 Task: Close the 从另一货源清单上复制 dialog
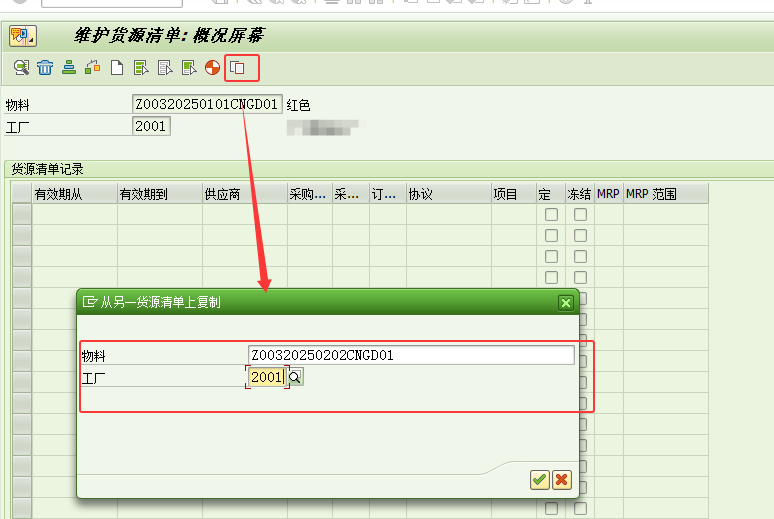coord(566,302)
